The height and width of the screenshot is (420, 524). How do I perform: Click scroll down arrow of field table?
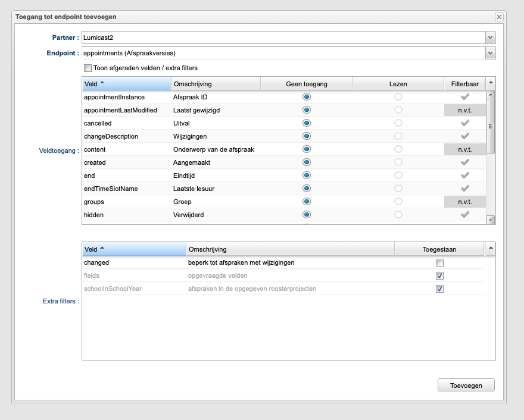491,220
